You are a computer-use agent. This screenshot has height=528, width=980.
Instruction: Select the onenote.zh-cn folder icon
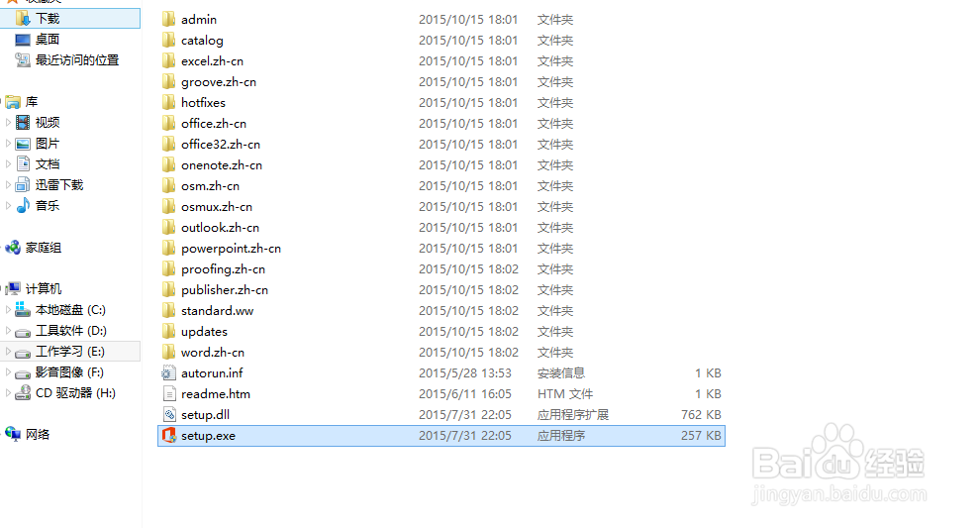168,165
